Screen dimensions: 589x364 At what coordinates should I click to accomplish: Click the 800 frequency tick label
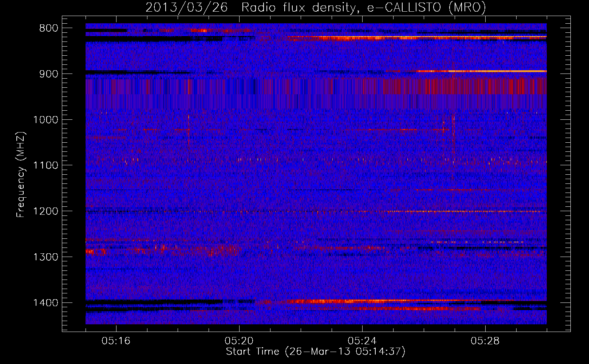(x=49, y=28)
